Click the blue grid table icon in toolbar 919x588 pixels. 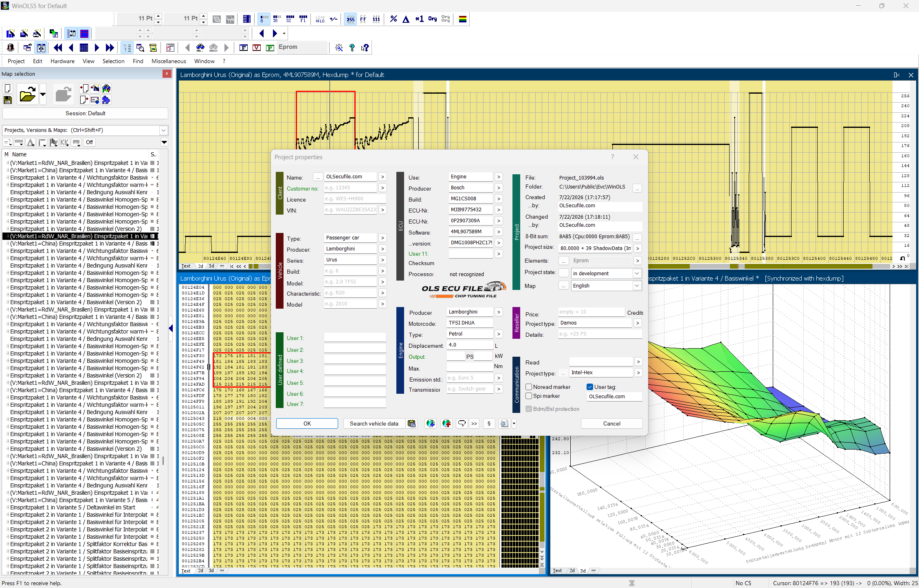pos(84,48)
